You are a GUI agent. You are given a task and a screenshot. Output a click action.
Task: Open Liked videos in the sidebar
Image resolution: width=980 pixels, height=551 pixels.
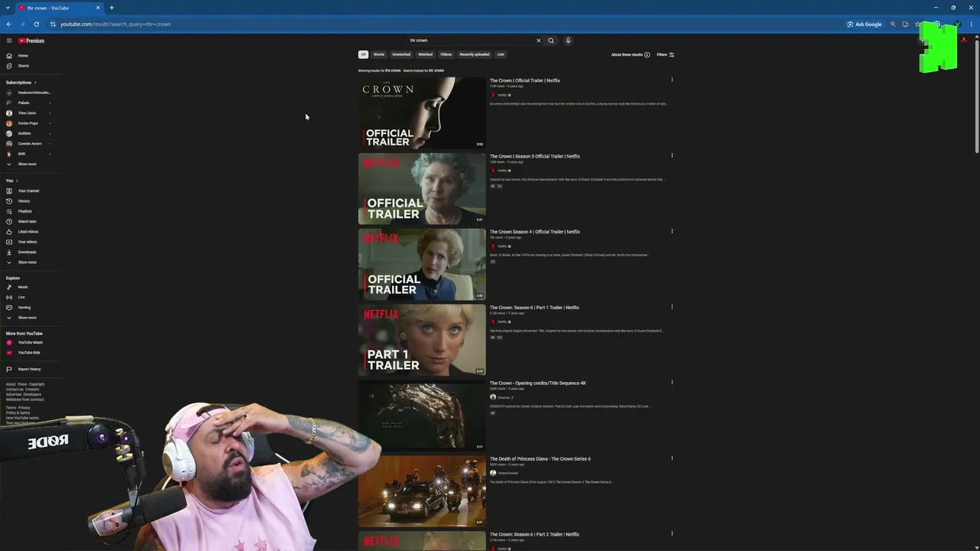point(28,232)
